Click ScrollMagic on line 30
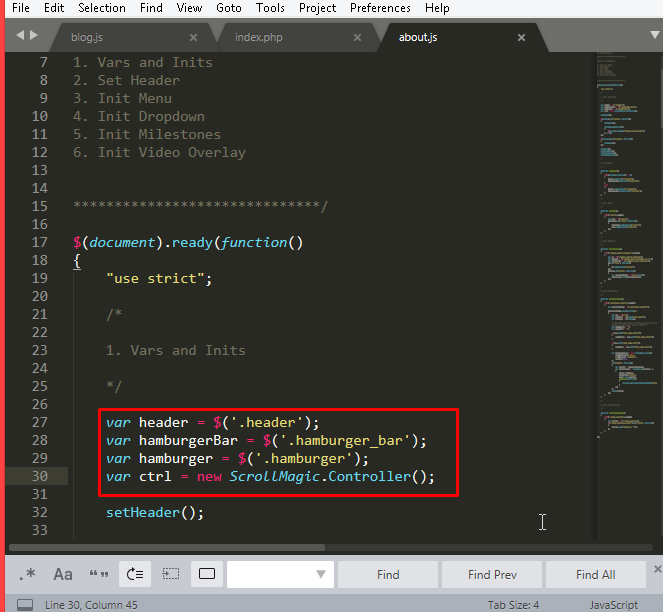663x612 pixels. point(274,477)
